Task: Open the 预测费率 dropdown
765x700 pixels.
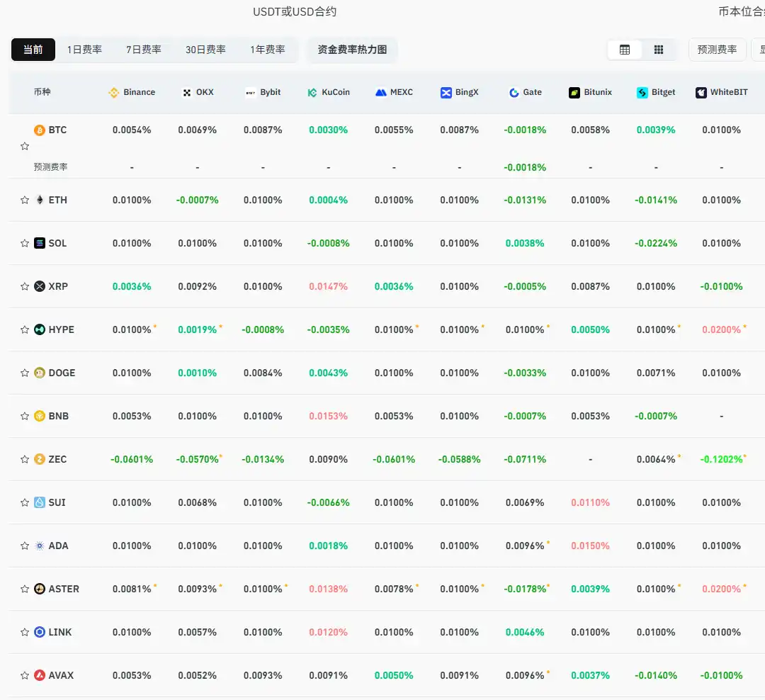Action: click(x=717, y=50)
